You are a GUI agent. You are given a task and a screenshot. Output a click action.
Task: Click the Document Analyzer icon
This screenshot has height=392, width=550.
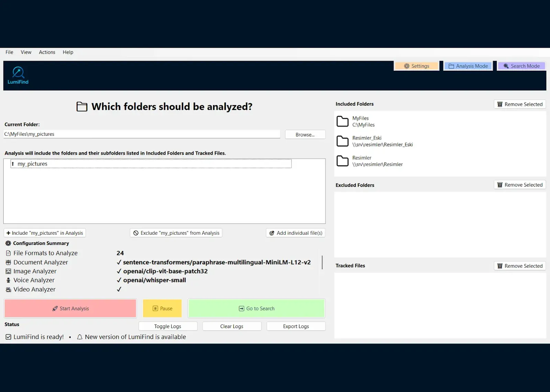8,262
